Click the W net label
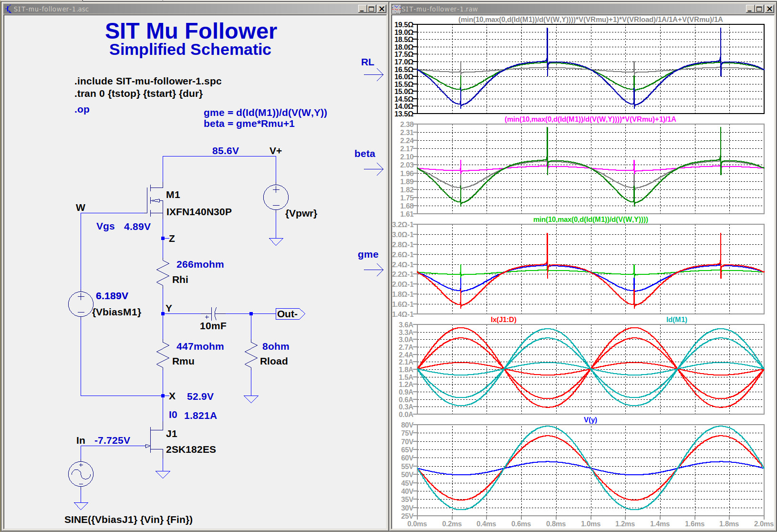Screen dimensions: 777x532 click(x=81, y=208)
